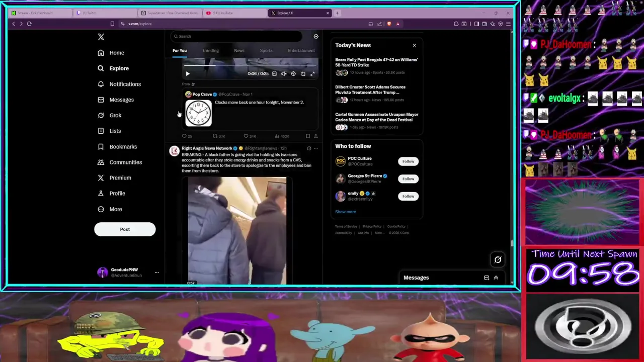Open the floating Grok button

tap(498, 259)
